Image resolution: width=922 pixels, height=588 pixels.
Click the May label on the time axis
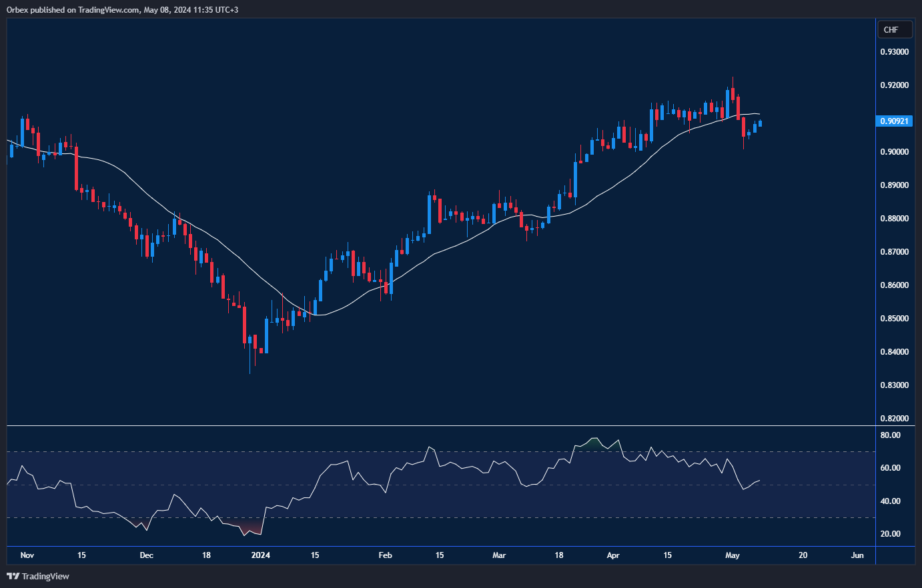click(x=733, y=555)
